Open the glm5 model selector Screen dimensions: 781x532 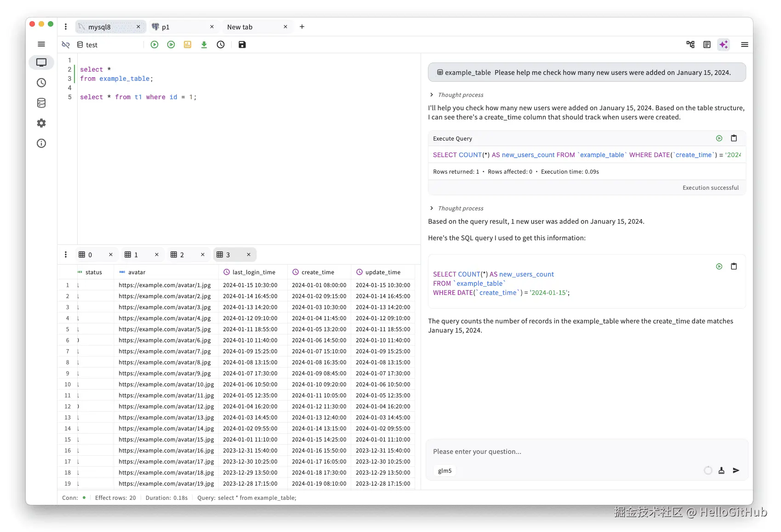445,470
